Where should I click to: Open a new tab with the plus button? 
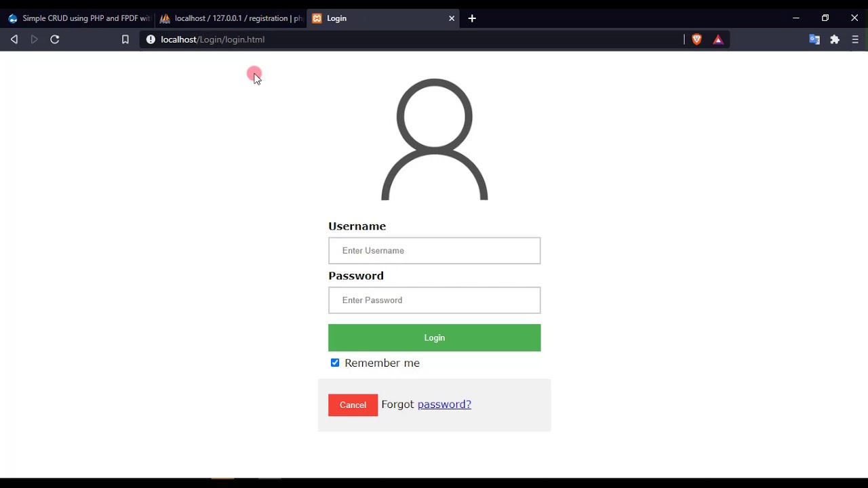pyautogui.click(x=472, y=18)
